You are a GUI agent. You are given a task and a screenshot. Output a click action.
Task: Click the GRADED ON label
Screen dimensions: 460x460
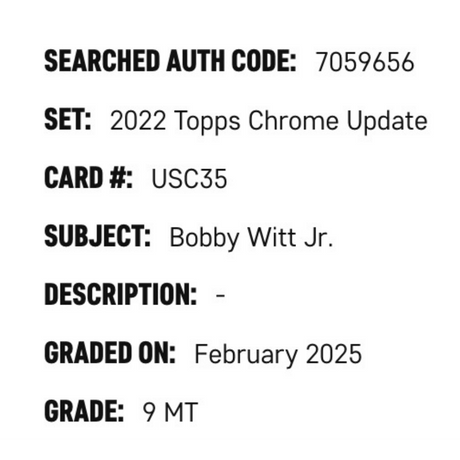(110, 353)
